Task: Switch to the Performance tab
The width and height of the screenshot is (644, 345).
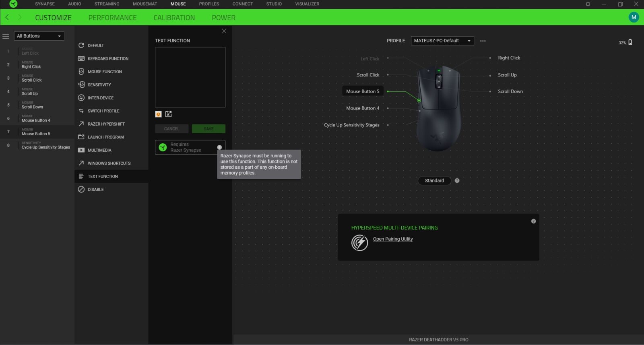Action: click(x=112, y=18)
